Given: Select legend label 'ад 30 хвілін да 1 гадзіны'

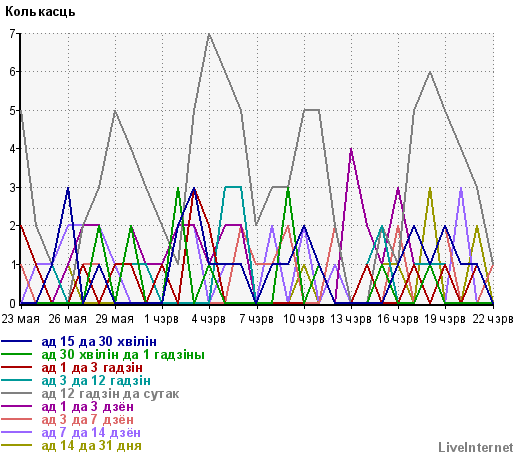Looking at the screenshot, I should (123, 355).
